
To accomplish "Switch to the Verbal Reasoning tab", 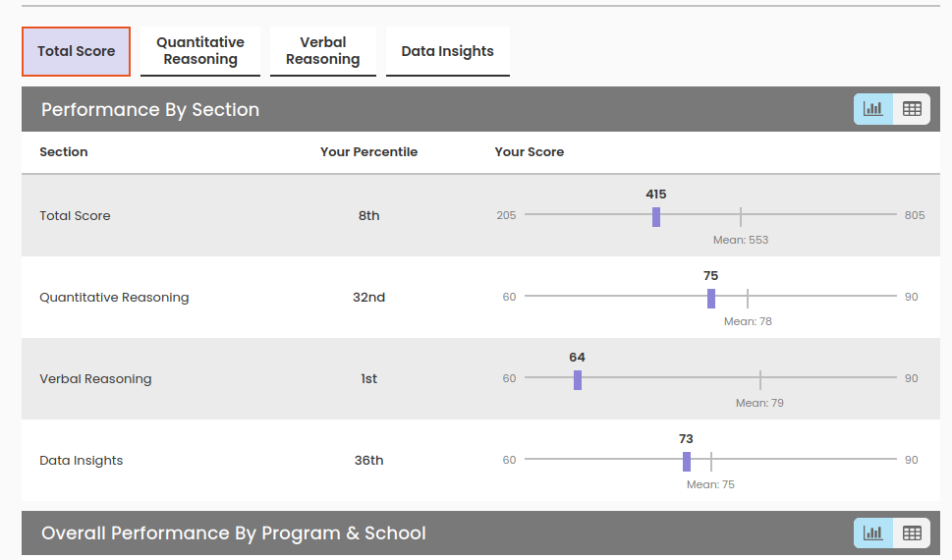I will point(323,51).
